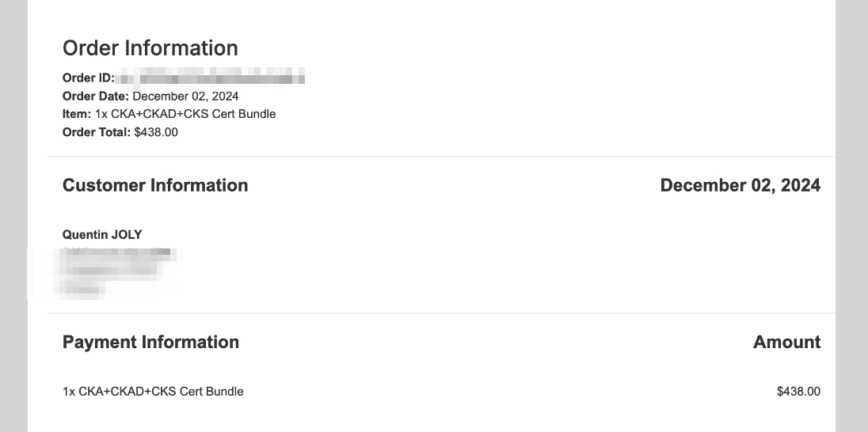The width and height of the screenshot is (868, 432).
Task: Click the gray margin right of the receipt
Action: pos(852,216)
